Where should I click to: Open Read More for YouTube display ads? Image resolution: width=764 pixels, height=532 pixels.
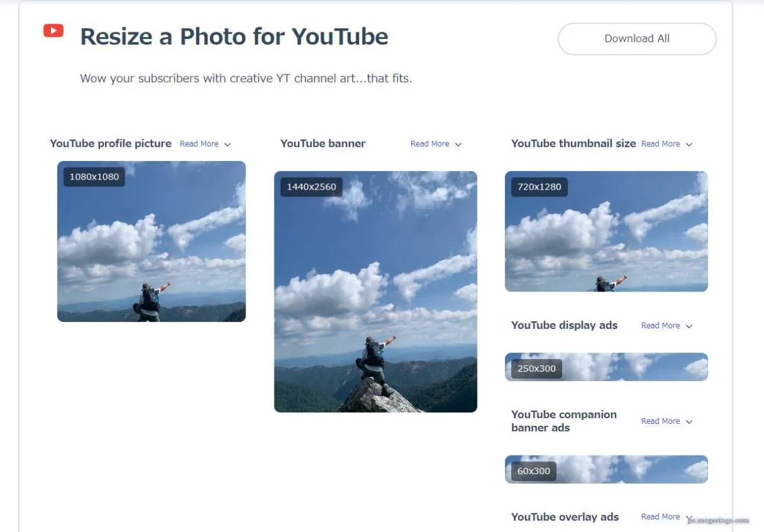click(660, 325)
